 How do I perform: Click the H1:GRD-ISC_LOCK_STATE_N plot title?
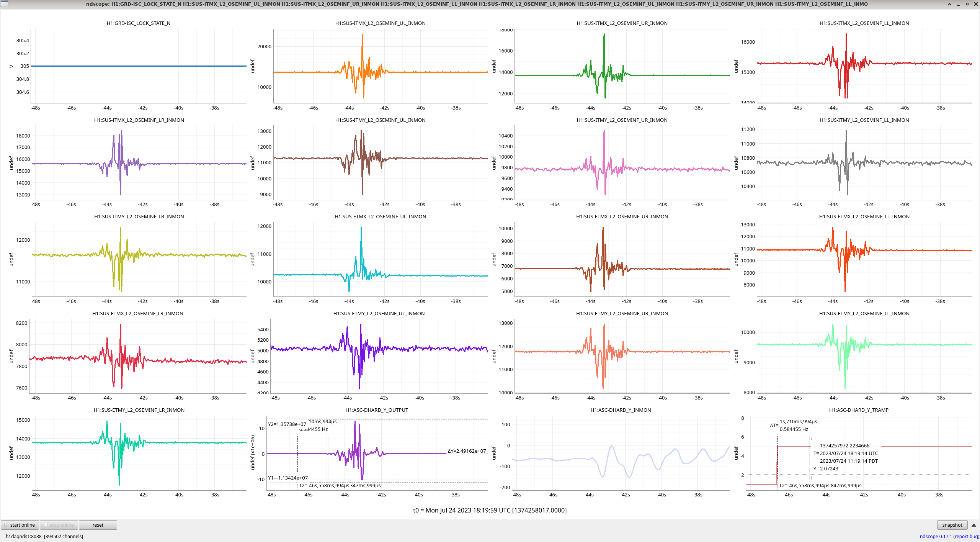[138, 23]
